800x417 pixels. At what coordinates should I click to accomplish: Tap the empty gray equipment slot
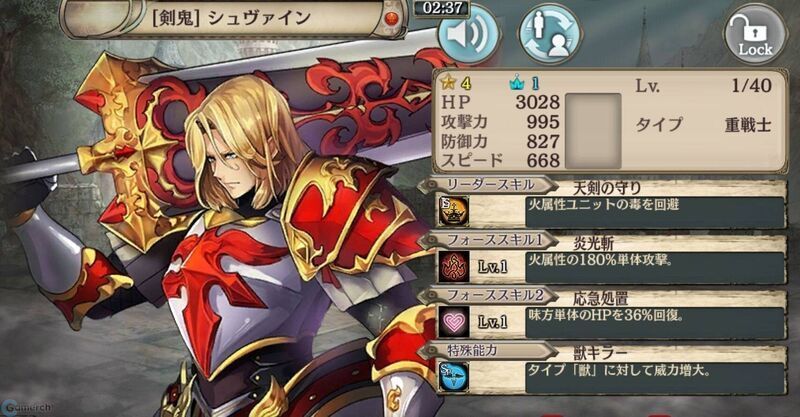593,131
